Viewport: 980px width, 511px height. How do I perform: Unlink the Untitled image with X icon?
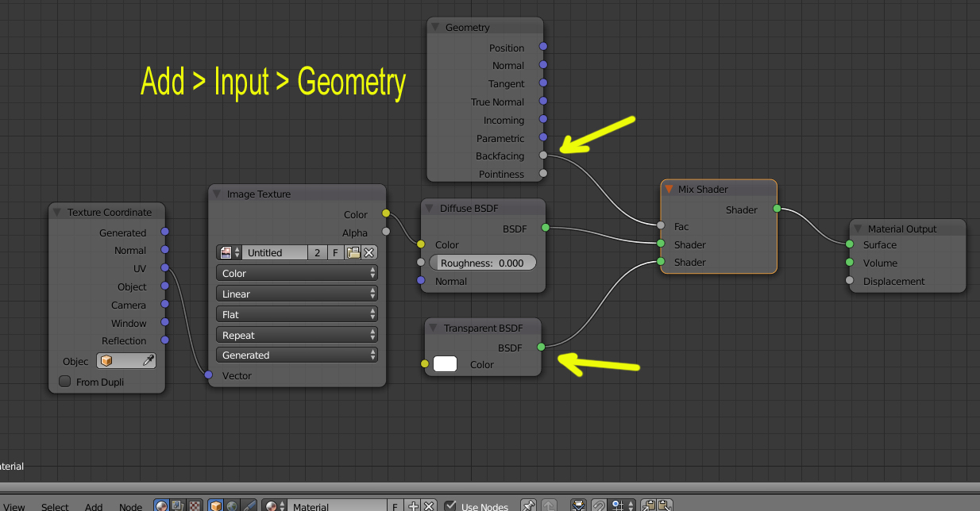point(369,252)
